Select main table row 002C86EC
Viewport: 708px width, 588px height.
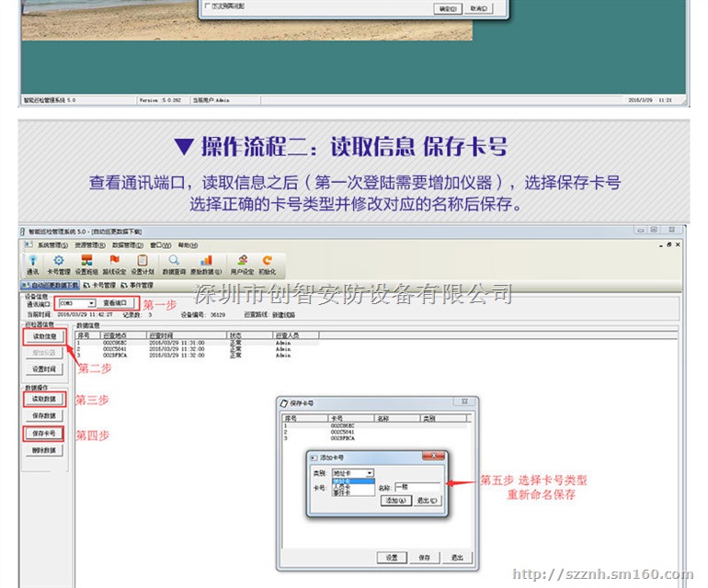click(x=198, y=343)
